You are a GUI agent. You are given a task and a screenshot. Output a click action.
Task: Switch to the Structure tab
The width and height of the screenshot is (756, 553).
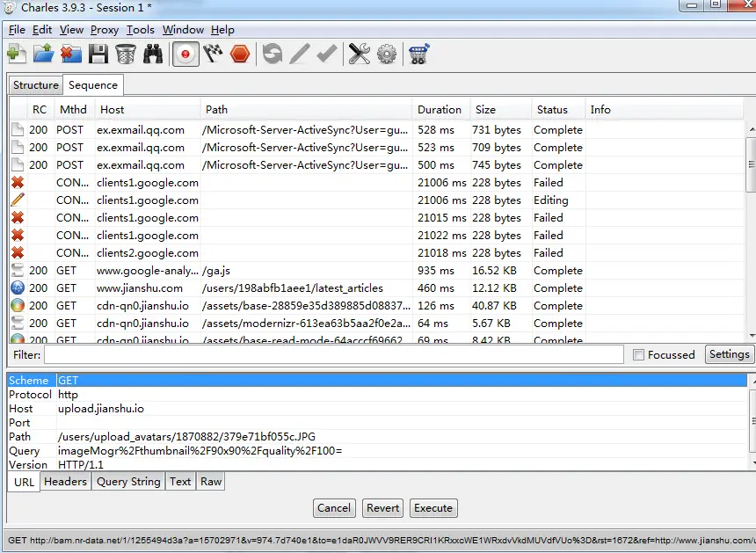(36, 85)
